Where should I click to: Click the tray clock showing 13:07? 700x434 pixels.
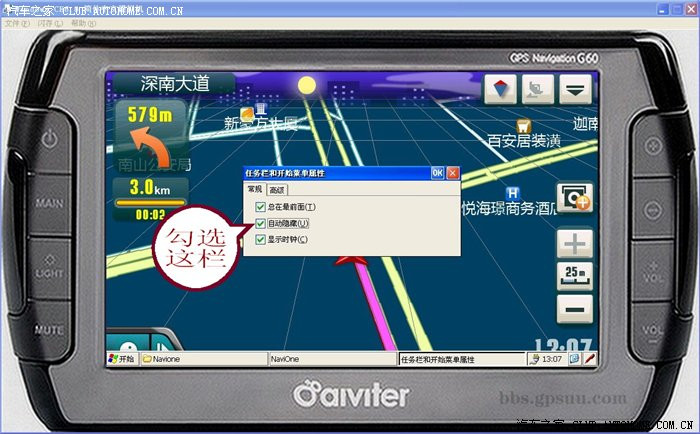click(x=552, y=359)
